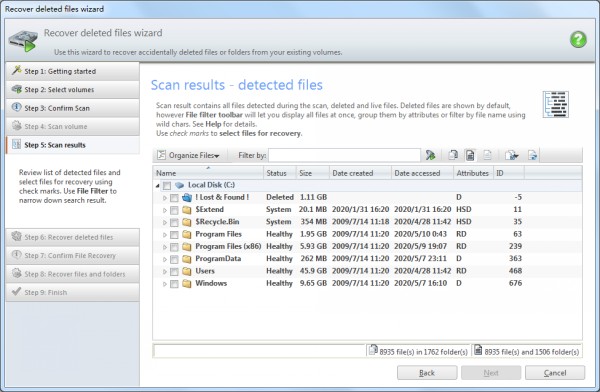Click the Back button
Screen dimensions: 600x392
(x=427, y=373)
